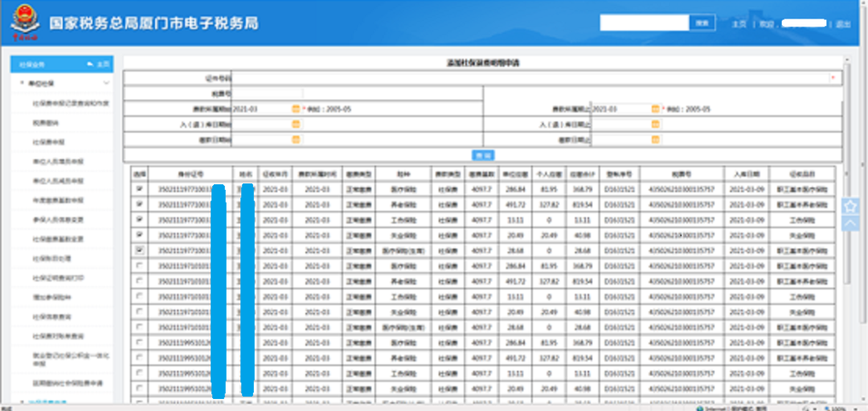Click the 征收品目 column header
The width and height of the screenshot is (868, 411).
[x=802, y=173]
